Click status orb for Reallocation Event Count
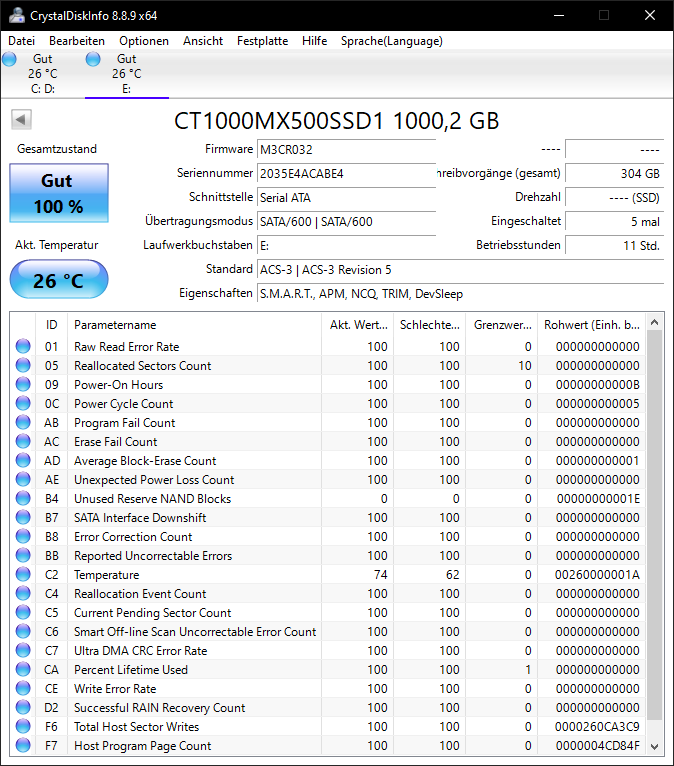 [23, 594]
